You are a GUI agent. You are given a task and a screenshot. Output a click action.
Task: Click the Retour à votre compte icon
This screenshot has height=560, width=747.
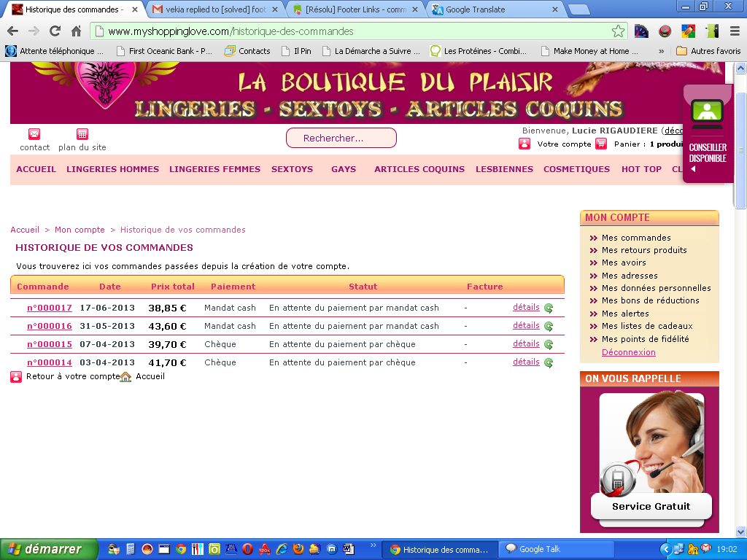click(16, 377)
